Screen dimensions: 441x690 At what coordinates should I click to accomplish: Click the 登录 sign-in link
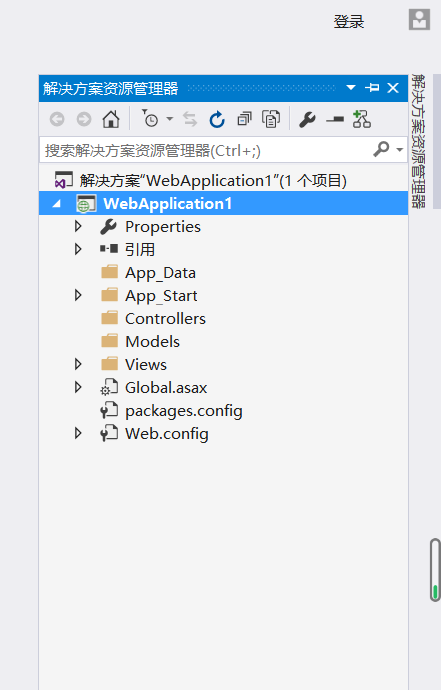point(349,22)
